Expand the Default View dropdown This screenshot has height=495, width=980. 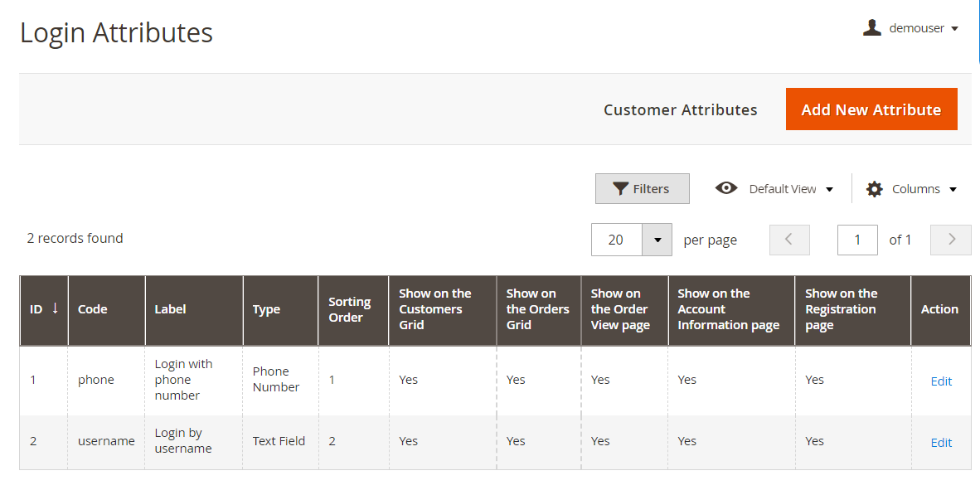(829, 189)
